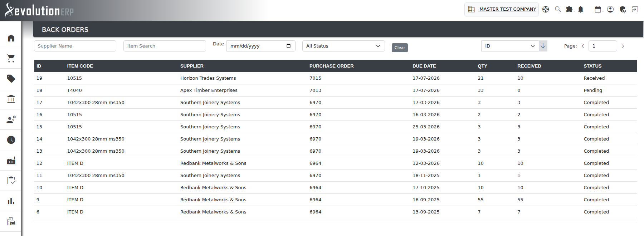Click Redbank Metalworks & Sons in row 6
644x236 pixels.
point(213,212)
